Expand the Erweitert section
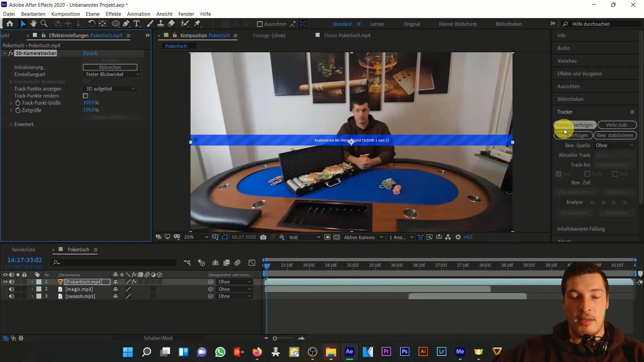The height and width of the screenshot is (362, 644). [11, 124]
